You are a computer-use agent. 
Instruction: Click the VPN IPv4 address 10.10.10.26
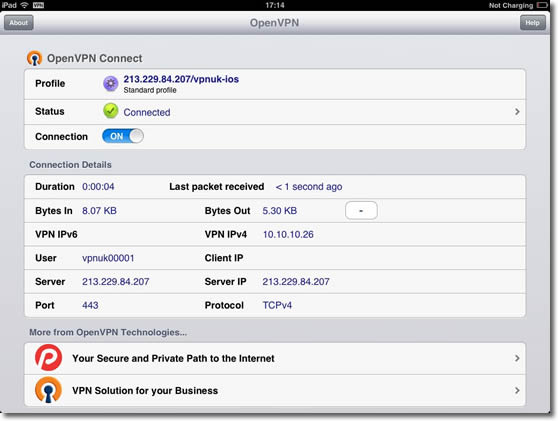288,235
